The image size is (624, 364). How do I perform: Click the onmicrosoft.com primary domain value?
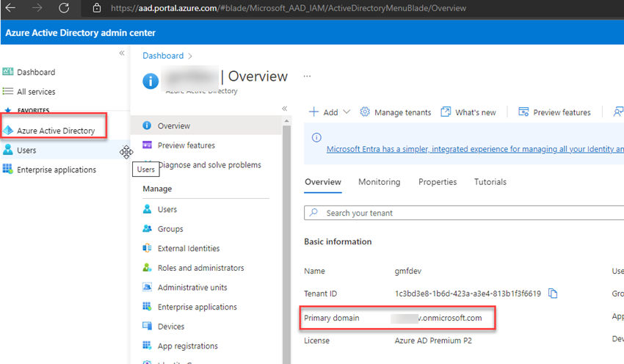(436, 318)
